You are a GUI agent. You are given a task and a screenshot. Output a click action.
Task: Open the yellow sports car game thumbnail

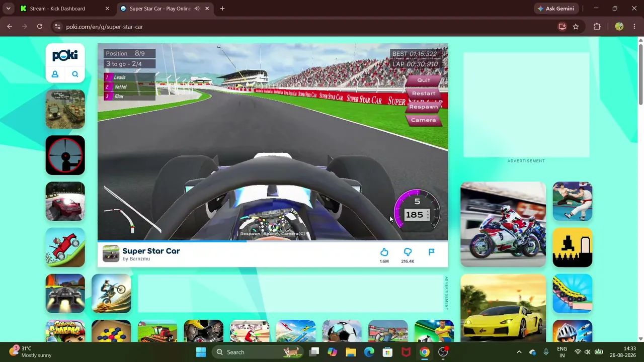pos(503,308)
